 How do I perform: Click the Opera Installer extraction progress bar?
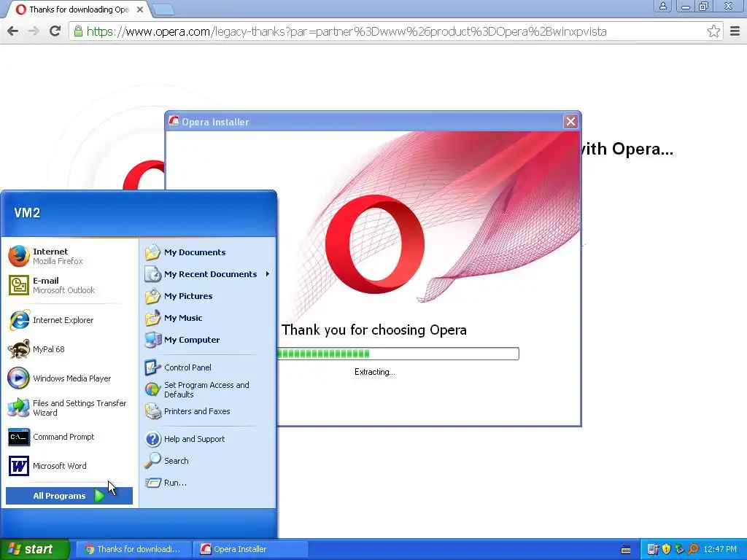pyautogui.click(x=398, y=354)
